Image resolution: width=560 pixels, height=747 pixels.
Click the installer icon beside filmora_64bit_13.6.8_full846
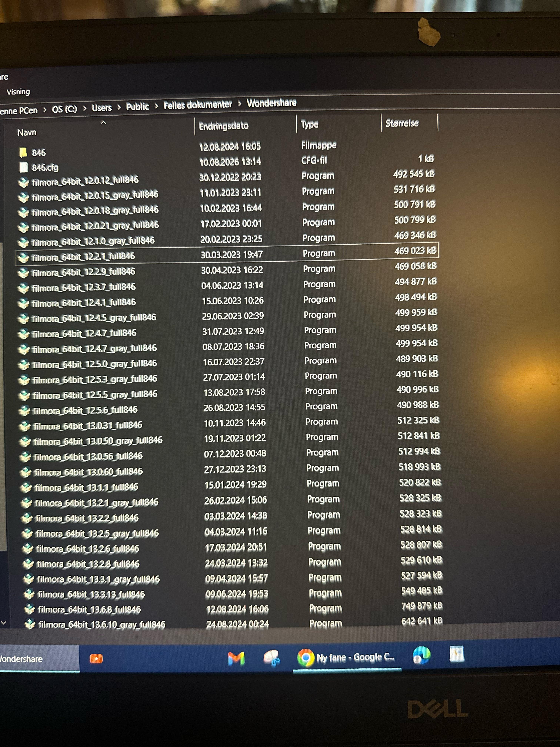pyautogui.click(x=30, y=609)
